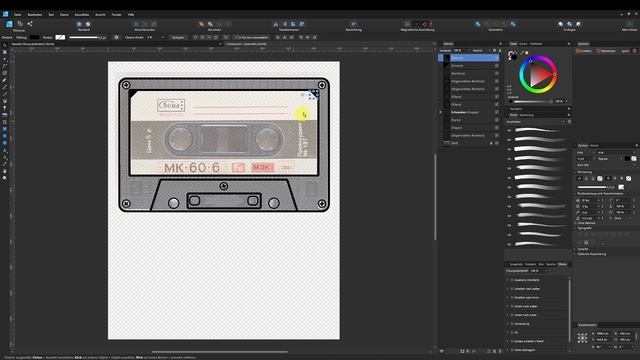Click the stroke width slider in context toolbar
640x360 pixels.
click(84, 37)
